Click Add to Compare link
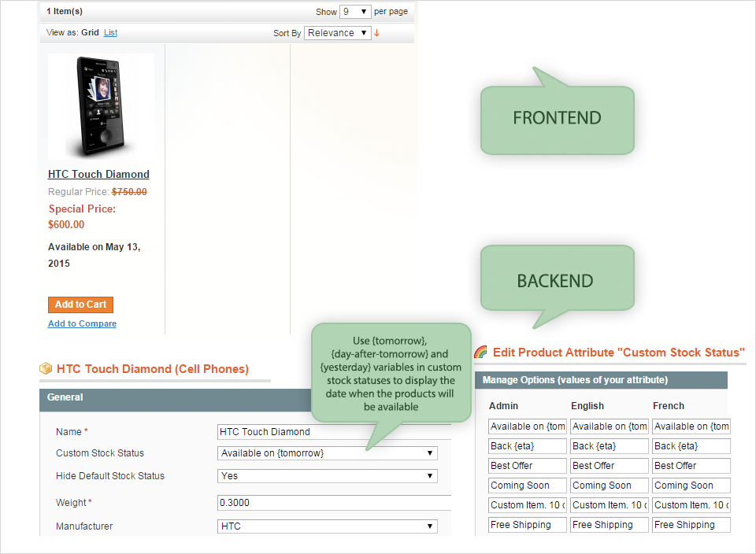Screen dimensions: 756x554 click(x=82, y=323)
